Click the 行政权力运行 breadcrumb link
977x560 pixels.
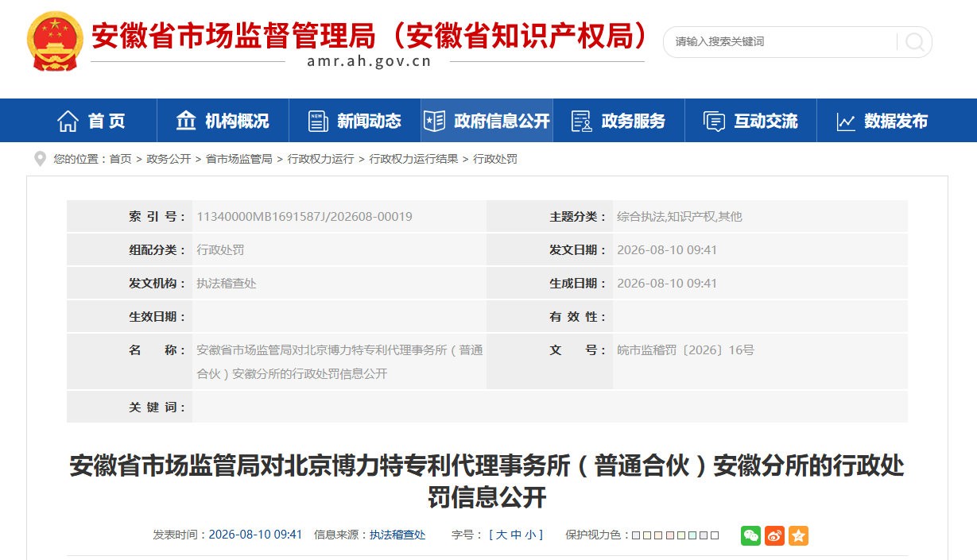[x=320, y=159]
